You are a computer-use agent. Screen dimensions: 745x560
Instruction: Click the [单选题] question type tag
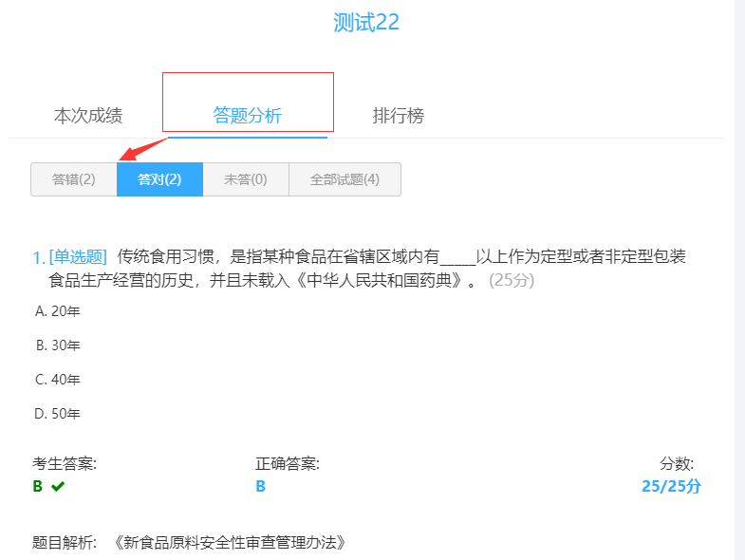click(x=78, y=257)
